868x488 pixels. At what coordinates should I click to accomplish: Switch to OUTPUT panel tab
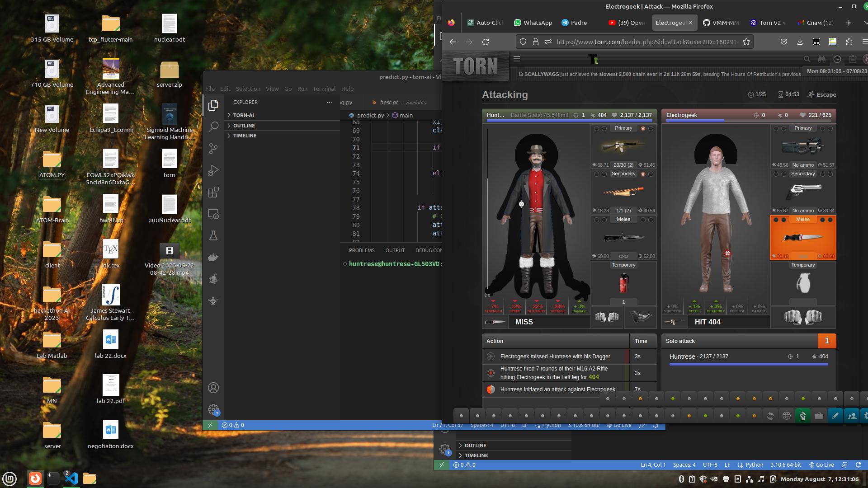(x=395, y=250)
